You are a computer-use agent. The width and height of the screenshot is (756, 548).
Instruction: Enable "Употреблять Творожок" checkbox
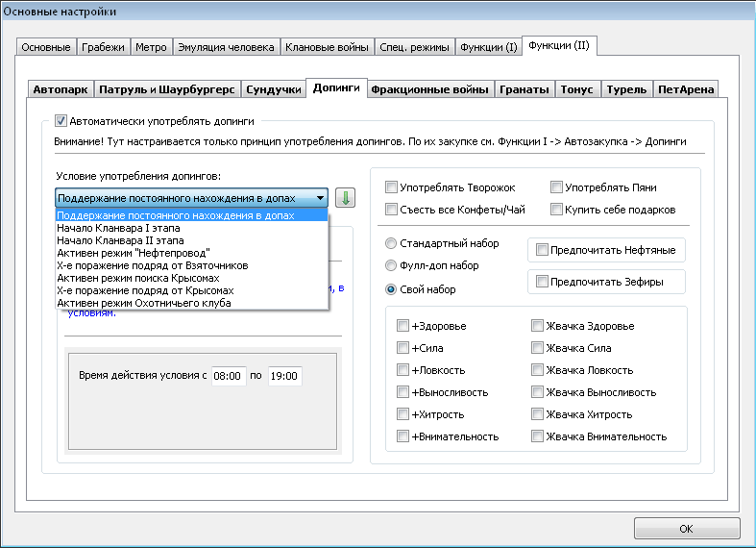pyautogui.click(x=392, y=187)
